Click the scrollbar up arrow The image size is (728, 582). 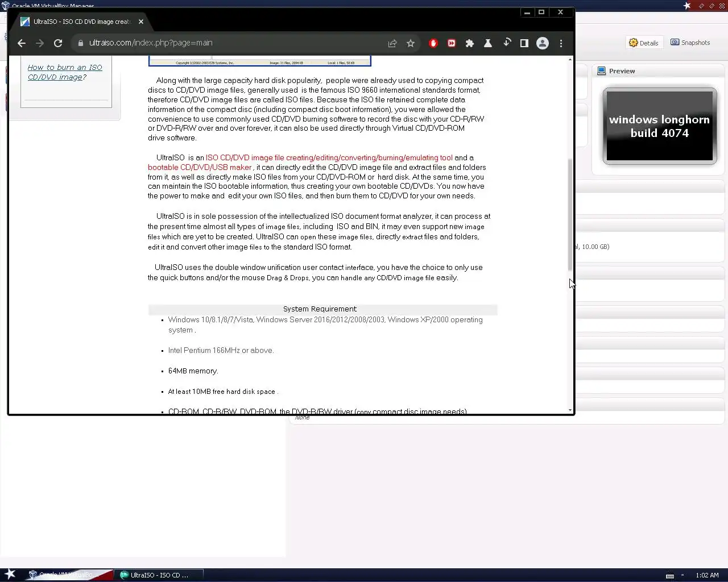(570, 59)
